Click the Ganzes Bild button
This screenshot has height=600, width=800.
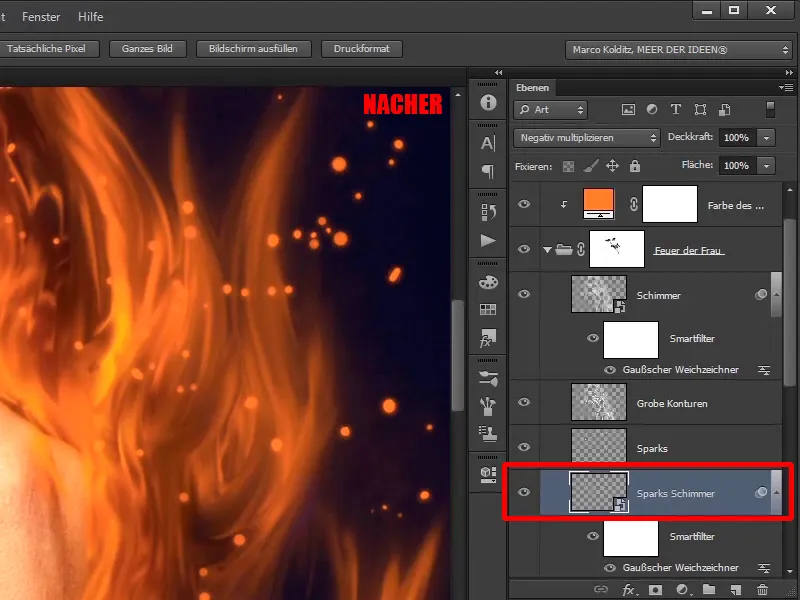coord(147,49)
